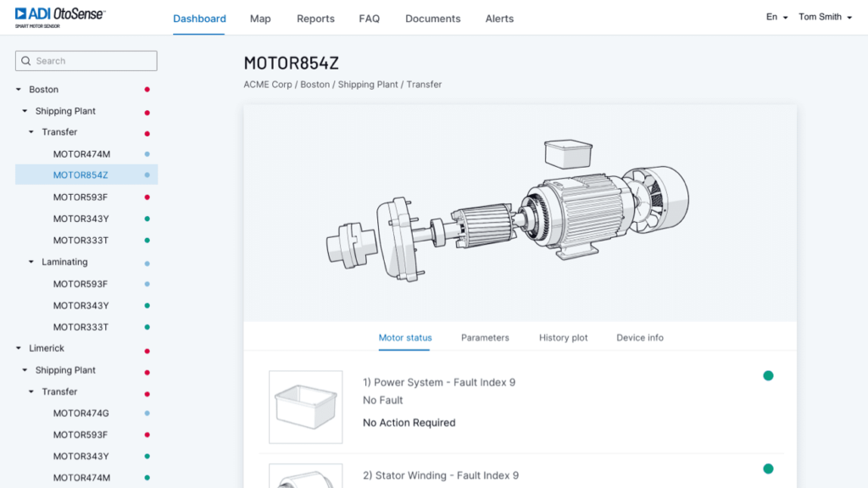Toggle the blue status dot beside Laminating

tap(147, 262)
